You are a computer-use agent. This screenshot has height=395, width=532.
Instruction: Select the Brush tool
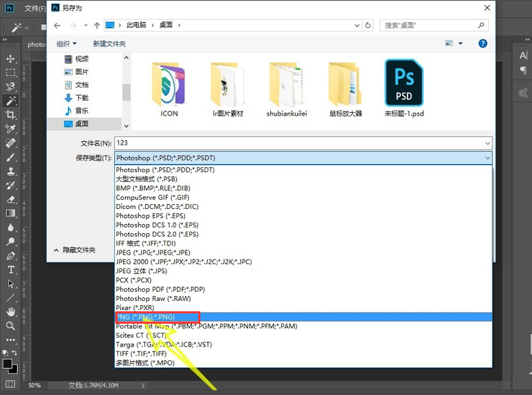tap(10, 157)
